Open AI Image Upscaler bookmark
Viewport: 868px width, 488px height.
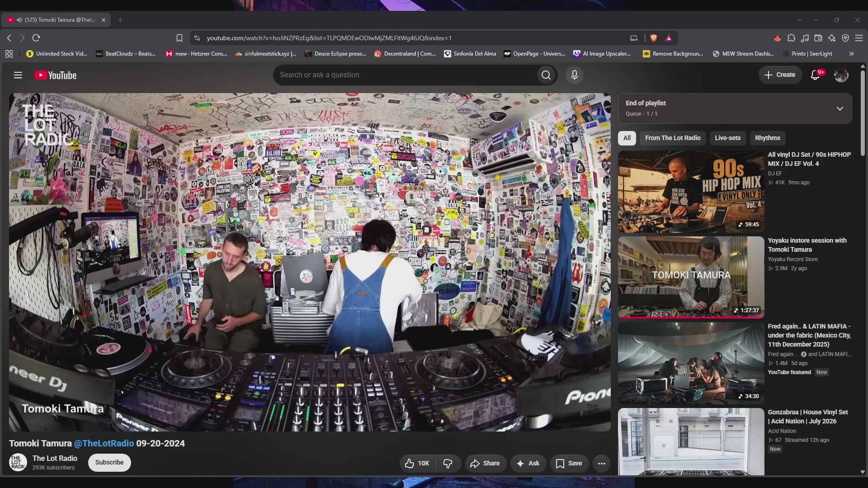click(602, 54)
